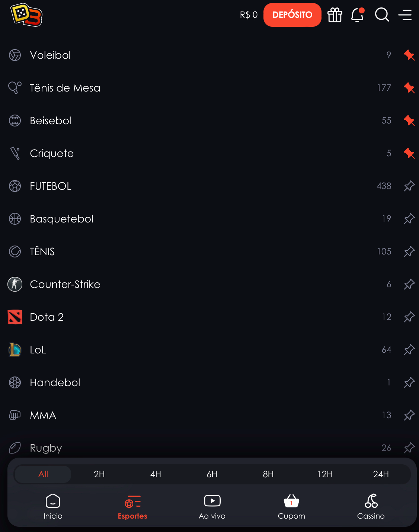
Task: Go to Cassino cherry icon
Action: [x=371, y=501]
